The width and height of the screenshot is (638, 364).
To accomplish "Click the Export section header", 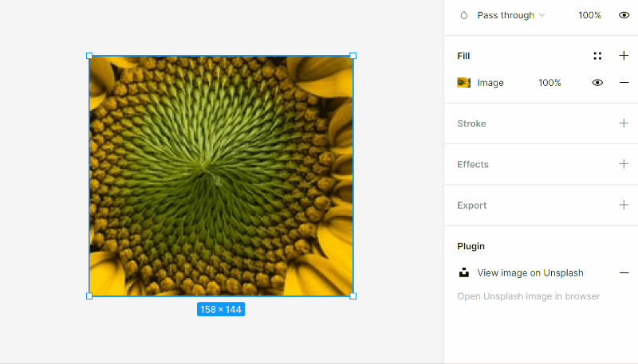I will [x=472, y=205].
